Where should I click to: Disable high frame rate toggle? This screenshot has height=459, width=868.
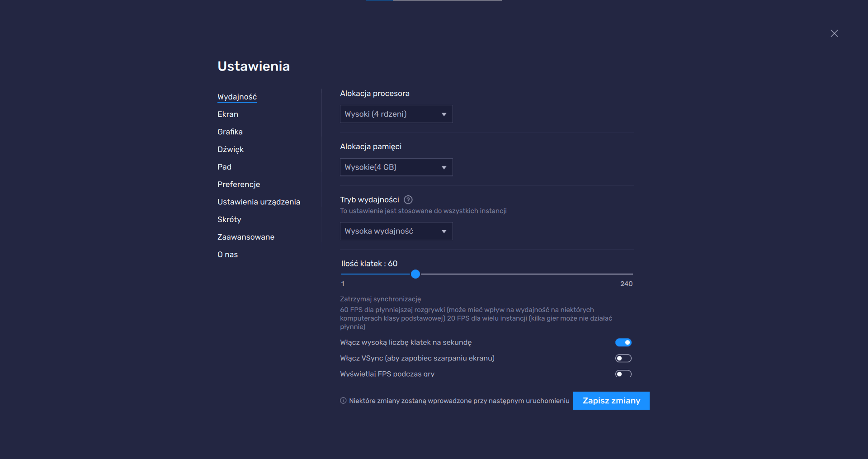coord(623,342)
